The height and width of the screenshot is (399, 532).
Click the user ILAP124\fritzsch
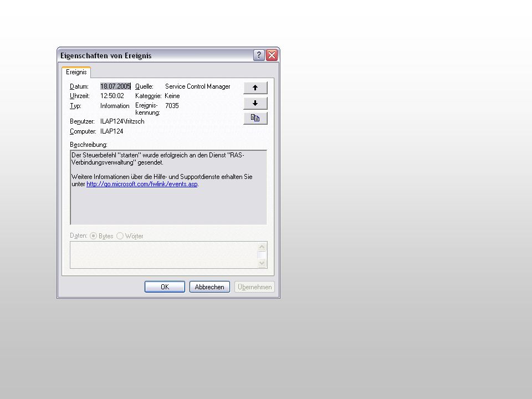coord(122,121)
